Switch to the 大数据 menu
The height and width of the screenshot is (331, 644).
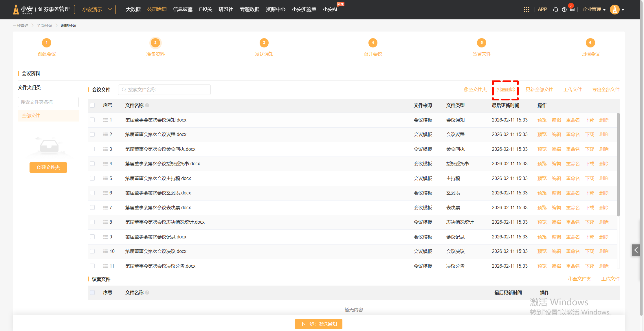pos(133,9)
